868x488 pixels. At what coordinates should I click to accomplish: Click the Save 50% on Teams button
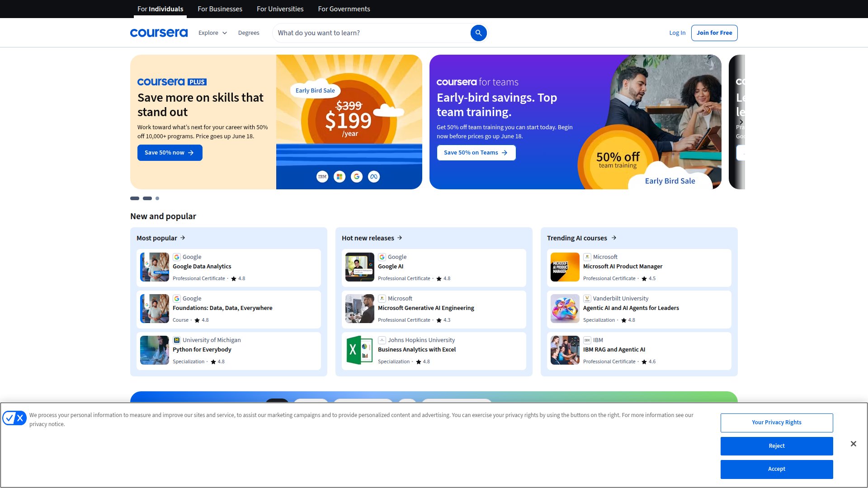click(x=476, y=153)
